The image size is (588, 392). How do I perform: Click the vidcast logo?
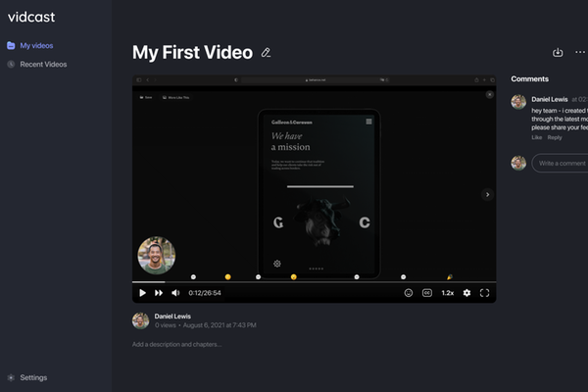click(31, 17)
